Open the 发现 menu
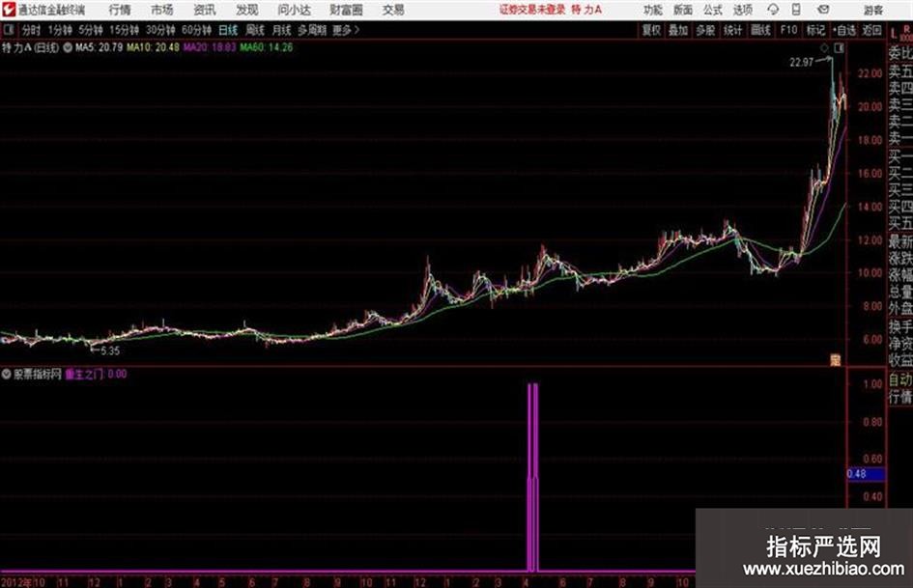Viewport: 913px width, 588px height. coord(247,10)
